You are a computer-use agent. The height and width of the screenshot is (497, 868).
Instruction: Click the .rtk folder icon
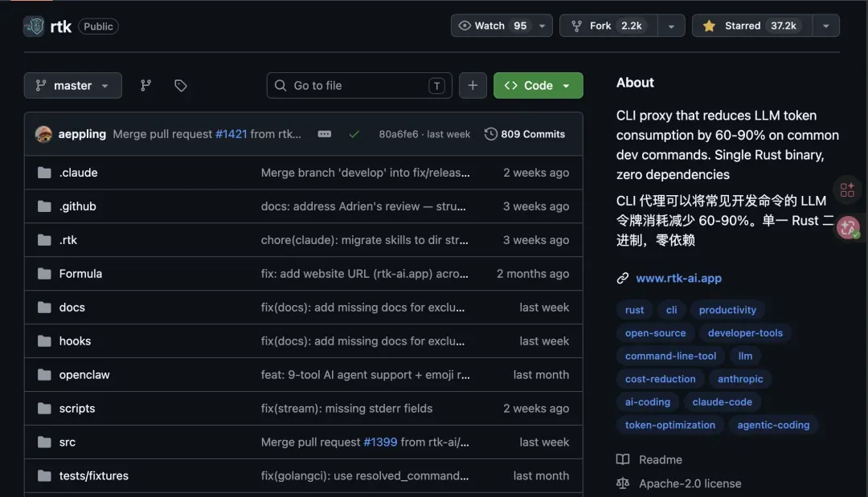[44, 241]
